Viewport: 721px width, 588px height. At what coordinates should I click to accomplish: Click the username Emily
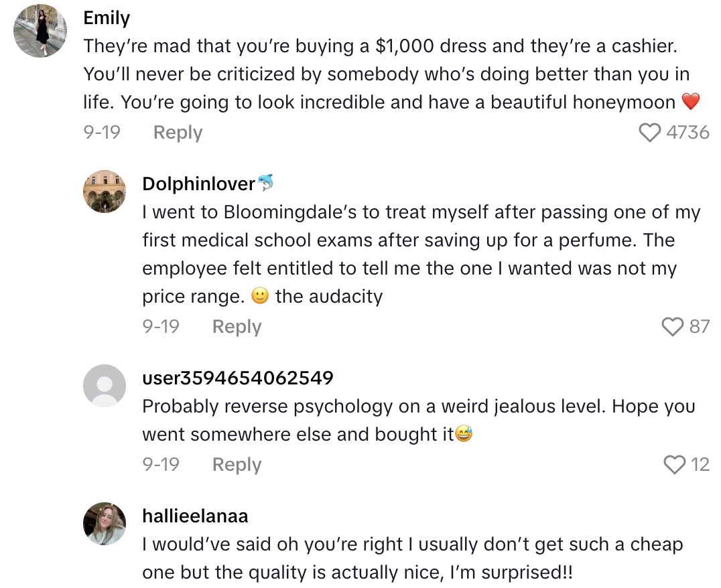(x=105, y=18)
